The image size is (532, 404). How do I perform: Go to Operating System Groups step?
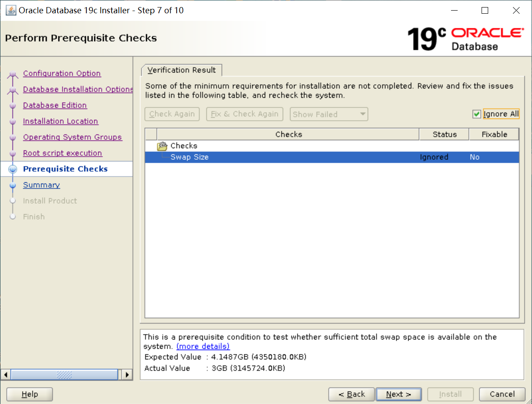[x=73, y=137]
